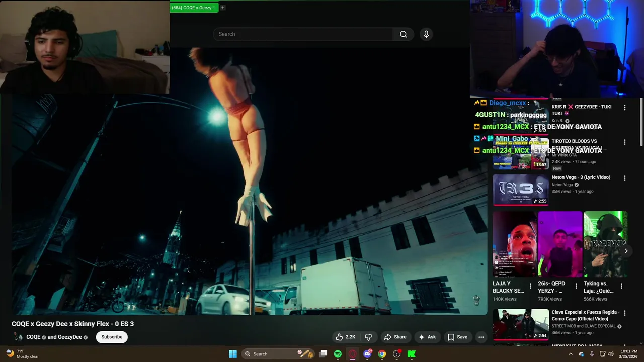Like the video with 2.2K likes
Viewport: 644px width, 362px height.
346,337
